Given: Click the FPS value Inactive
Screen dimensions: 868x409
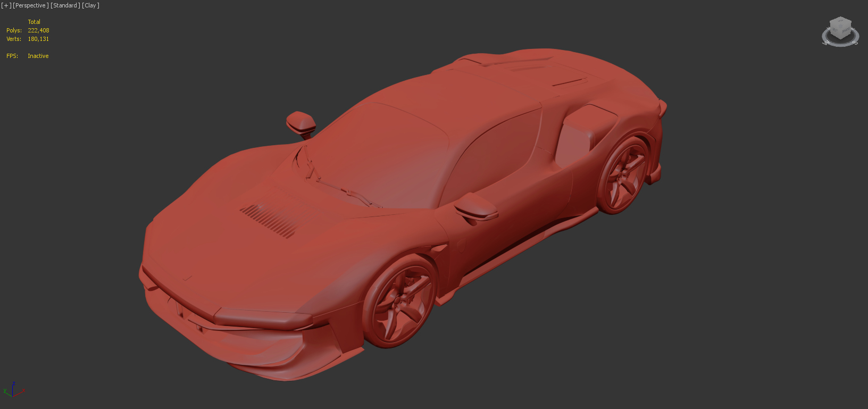Looking at the screenshot, I should (38, 56).
